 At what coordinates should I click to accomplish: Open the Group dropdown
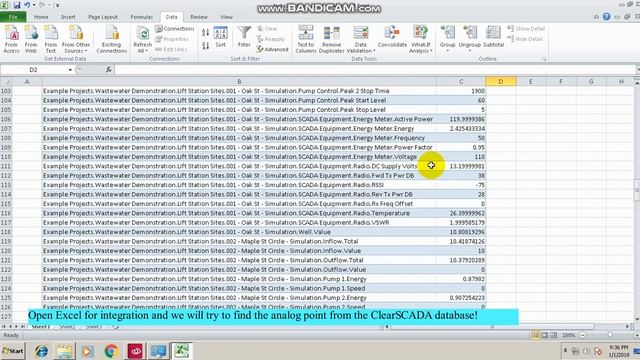[x=447, y=39]
